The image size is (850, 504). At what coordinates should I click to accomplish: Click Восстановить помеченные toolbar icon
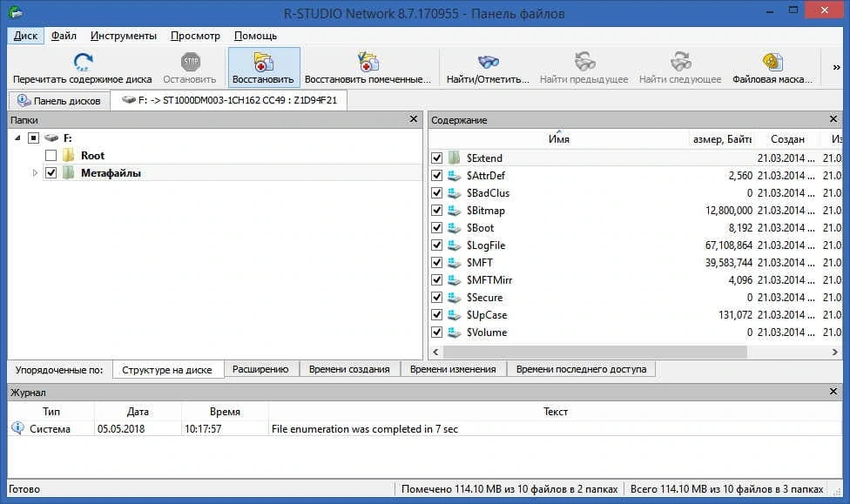tap(368, 62)
